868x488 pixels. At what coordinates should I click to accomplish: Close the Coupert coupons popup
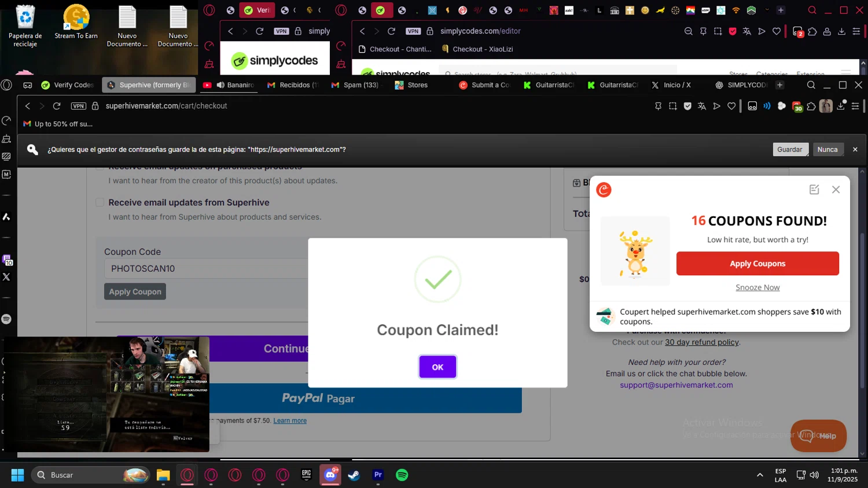tap(836, 190)
